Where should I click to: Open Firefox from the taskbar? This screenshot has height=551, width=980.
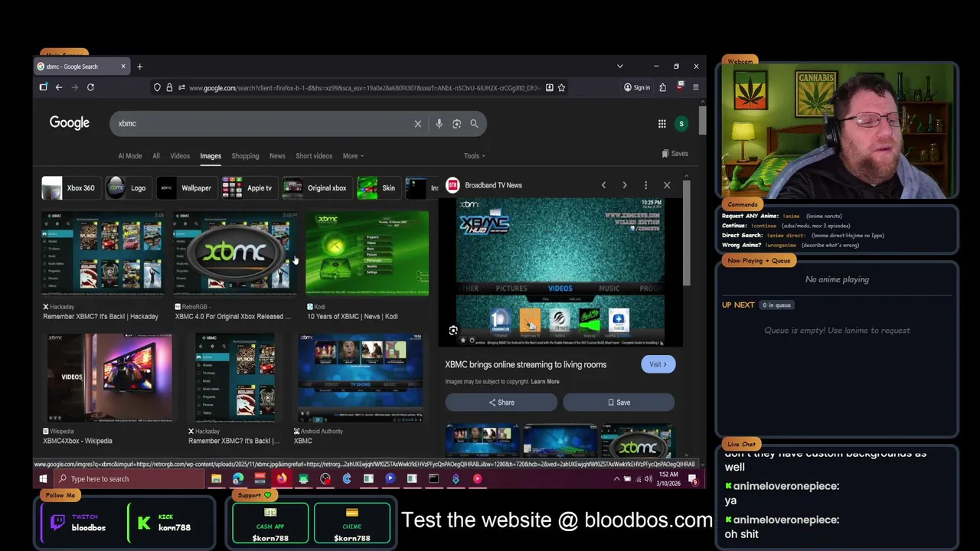tap(282, 479)
